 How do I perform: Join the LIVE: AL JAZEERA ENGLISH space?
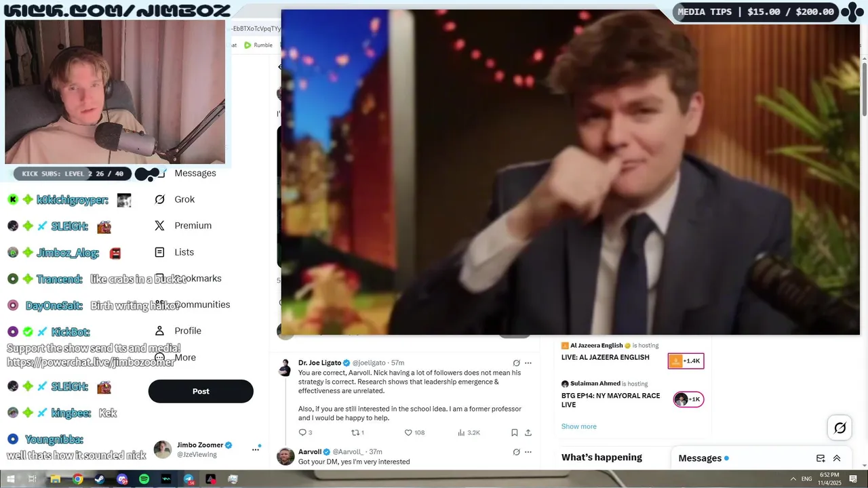point(686,361)
